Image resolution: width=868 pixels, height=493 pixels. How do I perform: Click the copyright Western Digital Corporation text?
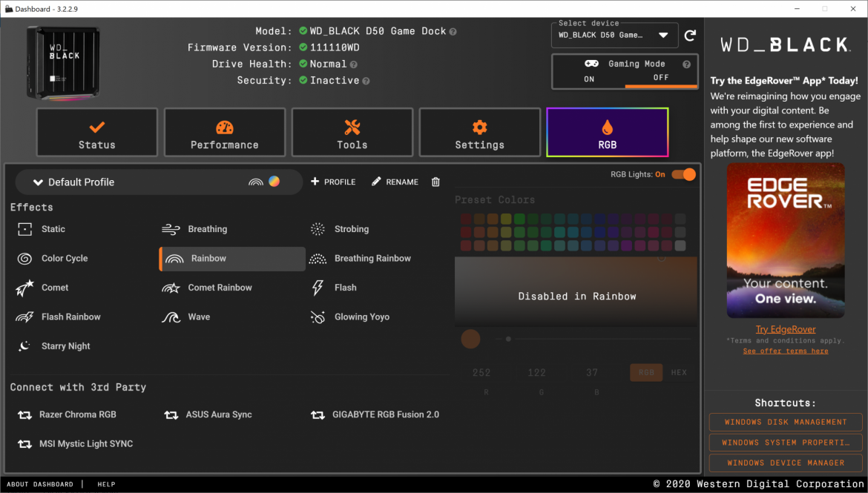coord(758,484)
